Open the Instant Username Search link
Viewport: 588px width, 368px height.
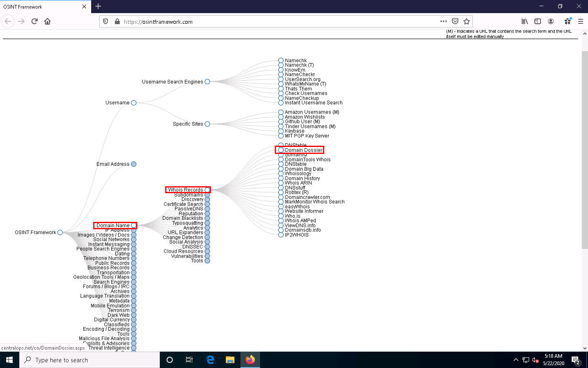314,103
